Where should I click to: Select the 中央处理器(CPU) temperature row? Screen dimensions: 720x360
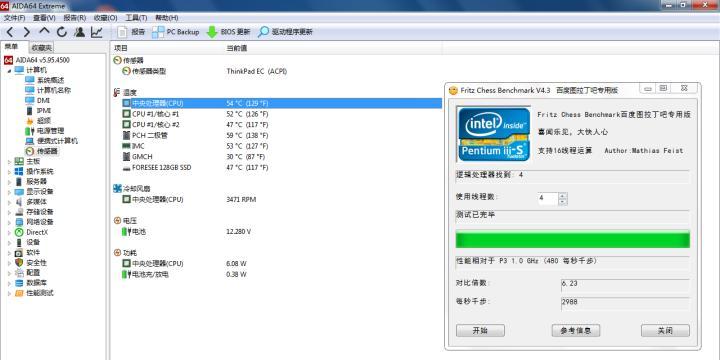(x=277, y=103)
